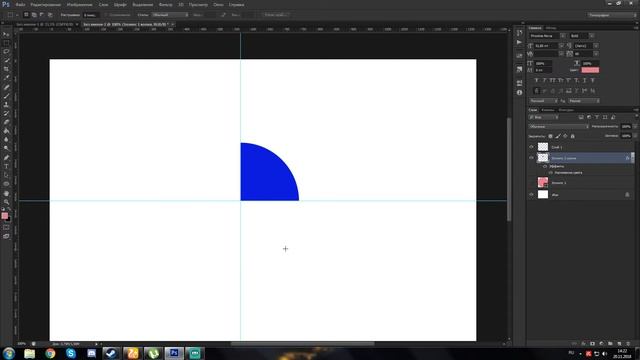The width and height of the screenshot is (640, 360).
Task: Select the Paint Bucket tool
Action: [6, 131]
